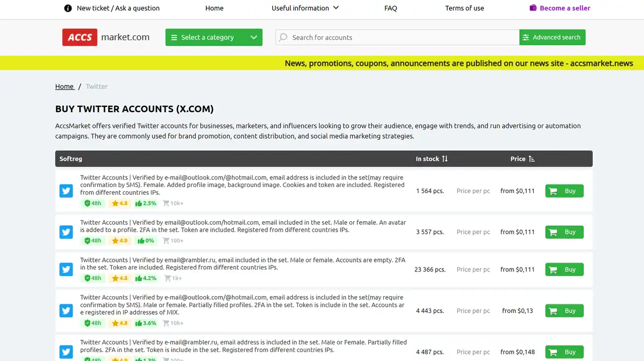This screenshot has height=361, width=644.
Task: Click the cart icon showing 10k+ sales
Action: [x=173, y=203]
